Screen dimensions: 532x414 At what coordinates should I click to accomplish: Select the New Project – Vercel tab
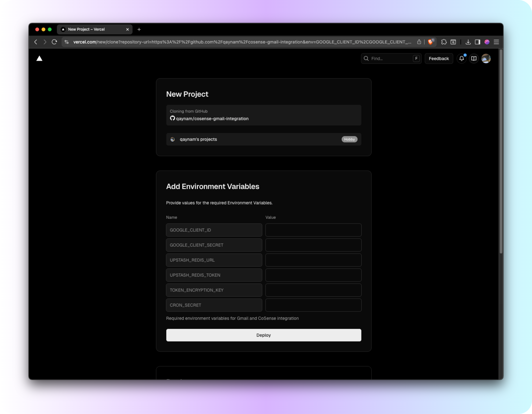[95, 29]
